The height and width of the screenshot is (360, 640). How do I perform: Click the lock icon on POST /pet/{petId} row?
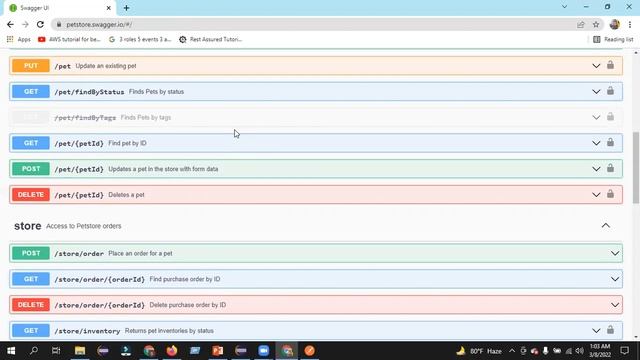(610, 168)
